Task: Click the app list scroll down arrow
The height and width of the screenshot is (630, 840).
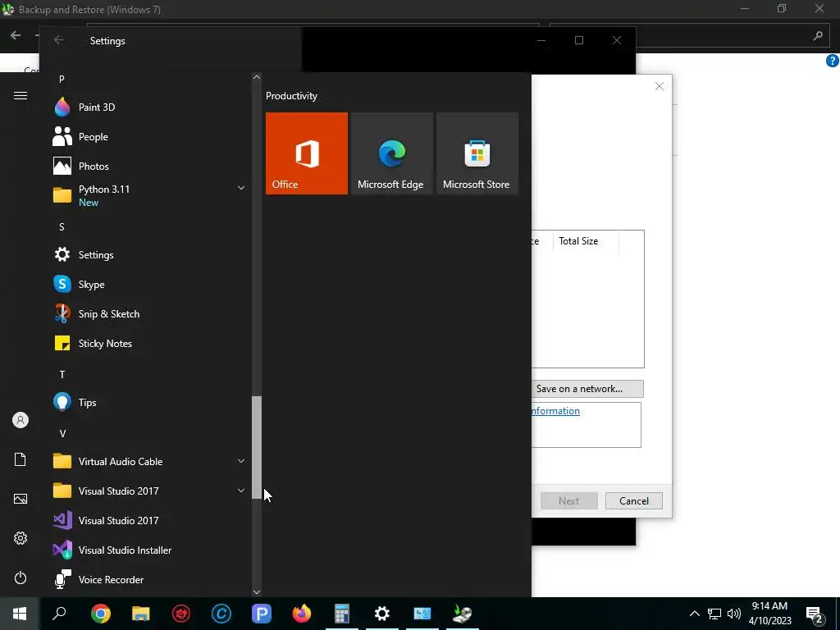Action: pos(257,592)
